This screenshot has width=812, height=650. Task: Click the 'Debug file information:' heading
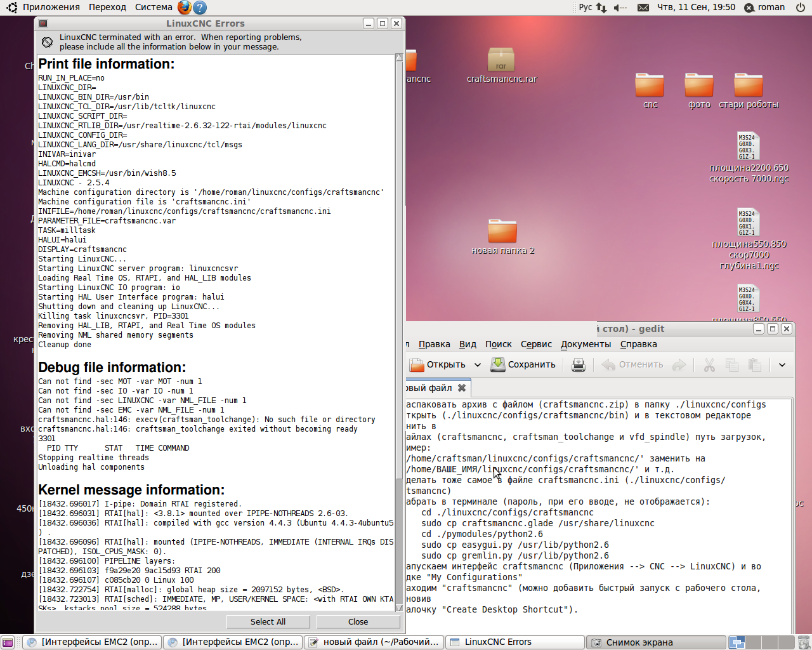point(112,368)
